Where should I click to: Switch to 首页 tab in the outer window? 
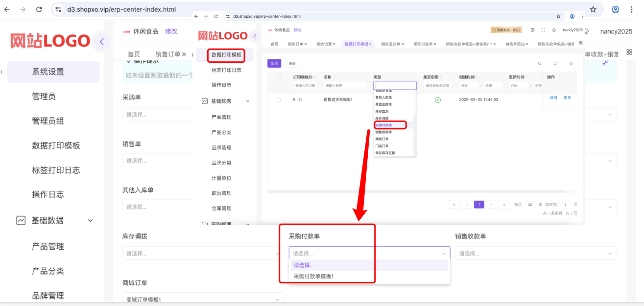tap(134, 54)
